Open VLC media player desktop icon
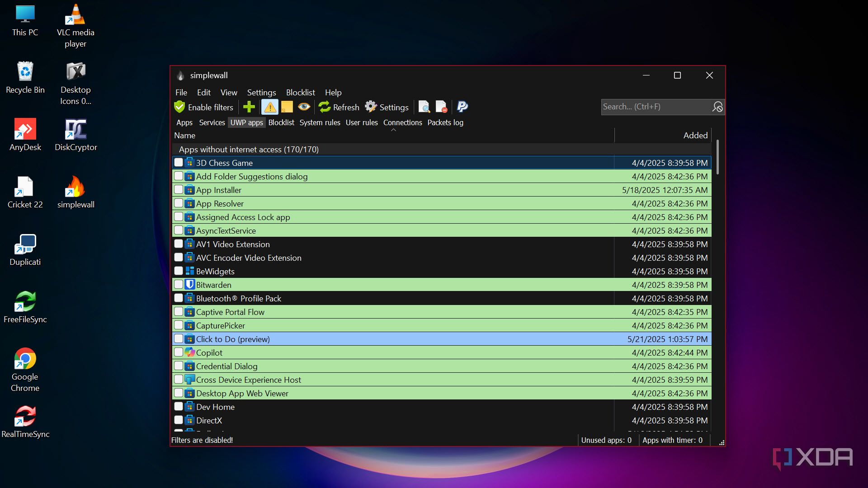Image resolution: width=868 pixels, height=488 pixels. [x=75, y=26]
